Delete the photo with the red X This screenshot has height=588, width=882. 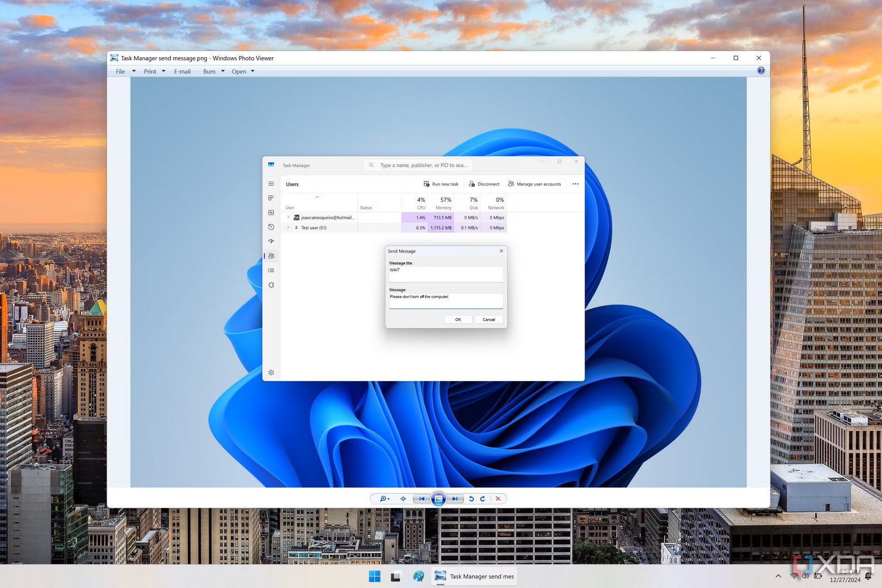tap(498, 499)
